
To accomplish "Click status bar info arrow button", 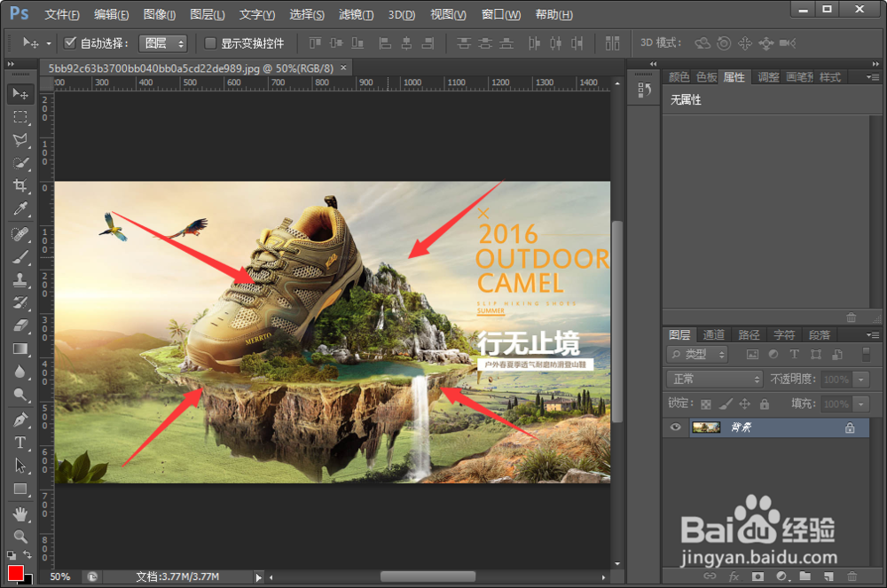I will click(x=258, y=577).
